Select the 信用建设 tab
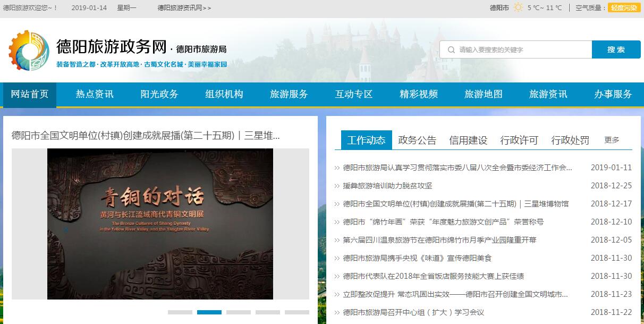 (468, 140)
